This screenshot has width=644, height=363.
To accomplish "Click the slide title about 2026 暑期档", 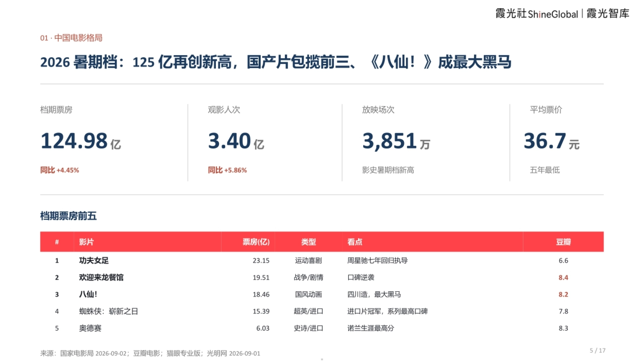I will point(276,62).
